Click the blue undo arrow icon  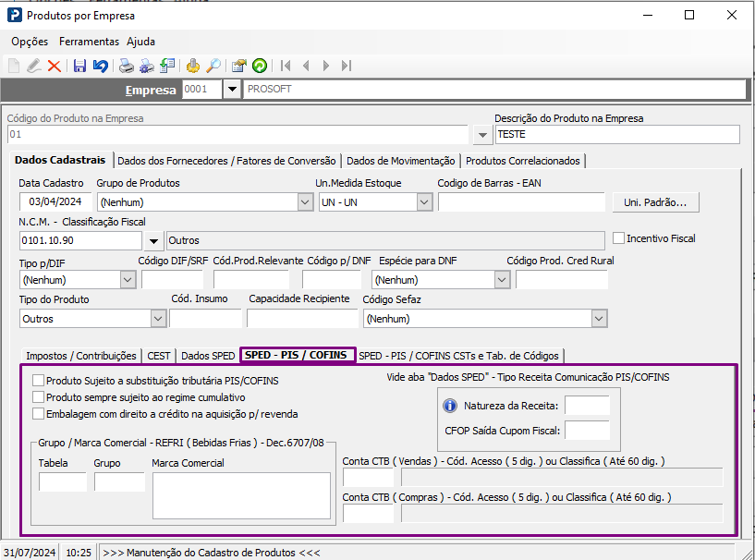[x=100, y=66]
